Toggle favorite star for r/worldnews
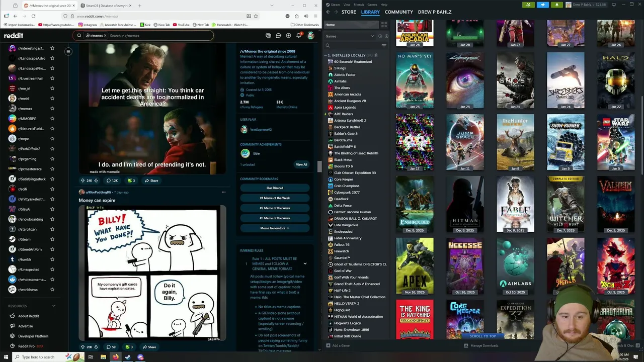The height and width of the screenshot is (362, 644). point(52,290)
